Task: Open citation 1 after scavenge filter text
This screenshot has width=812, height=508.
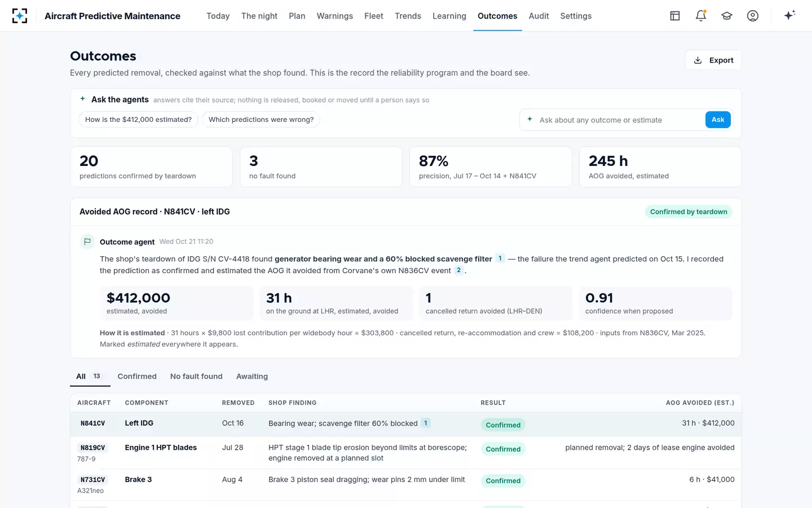Action: coord(500,259)
